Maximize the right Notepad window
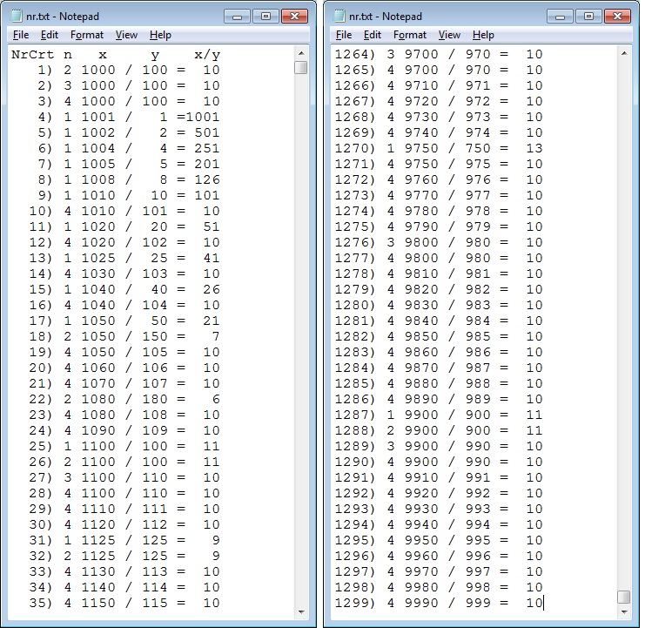Image resolution: width=672 pixels, height=628 pixels. pyautogui.click(x=588, y=17)
